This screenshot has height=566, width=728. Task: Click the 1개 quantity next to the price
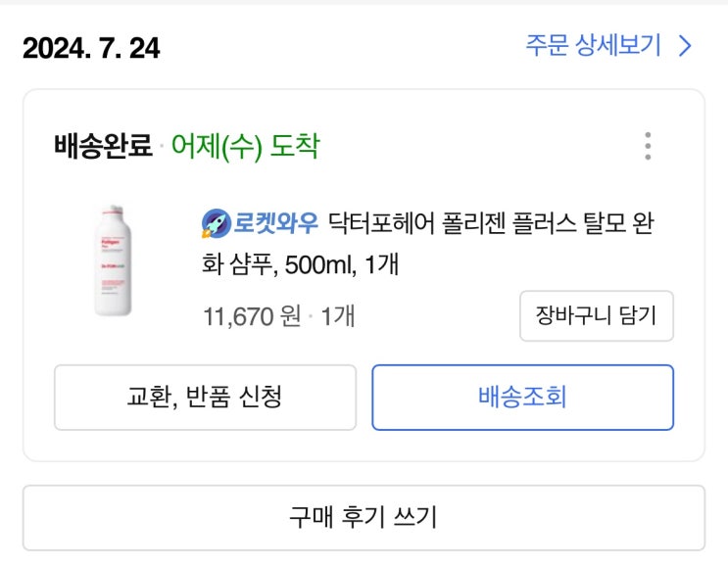point(337,317)
